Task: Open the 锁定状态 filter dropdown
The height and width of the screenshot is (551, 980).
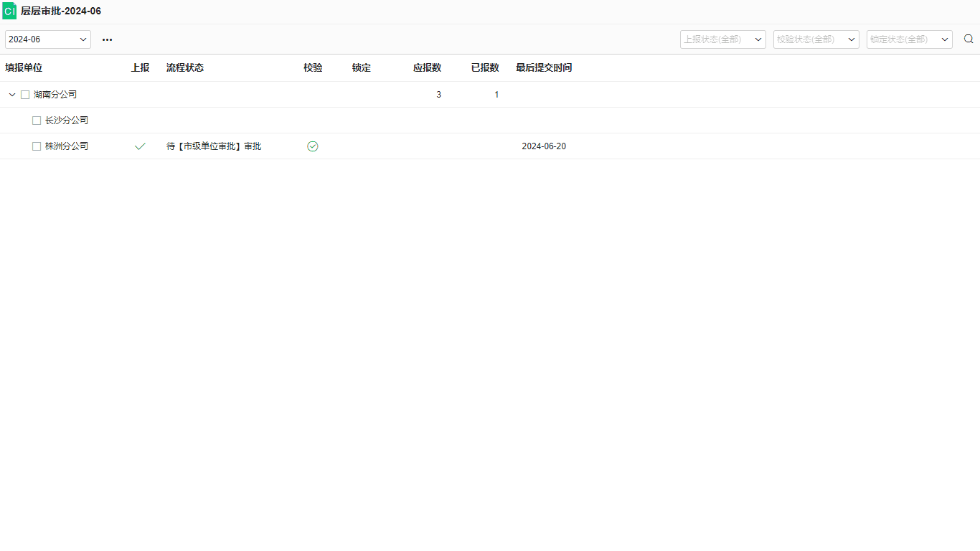Action: (909, 39)
